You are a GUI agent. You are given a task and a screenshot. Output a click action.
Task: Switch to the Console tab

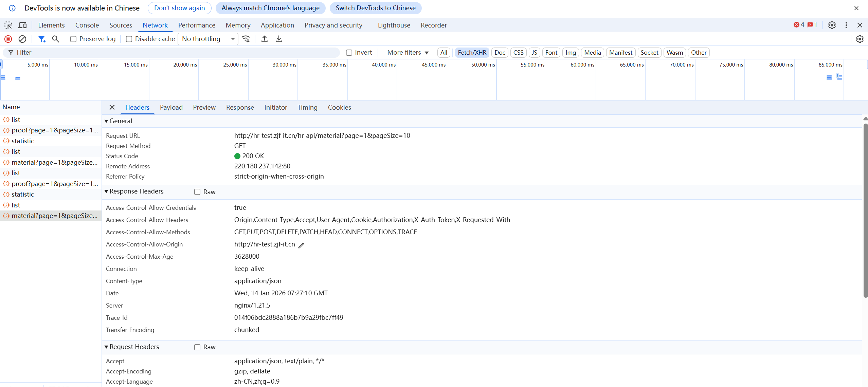coord(87,25)
